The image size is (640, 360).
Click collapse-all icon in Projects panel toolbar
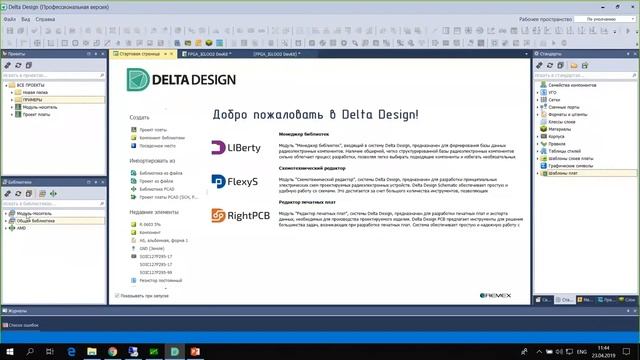tap(29, 65)
